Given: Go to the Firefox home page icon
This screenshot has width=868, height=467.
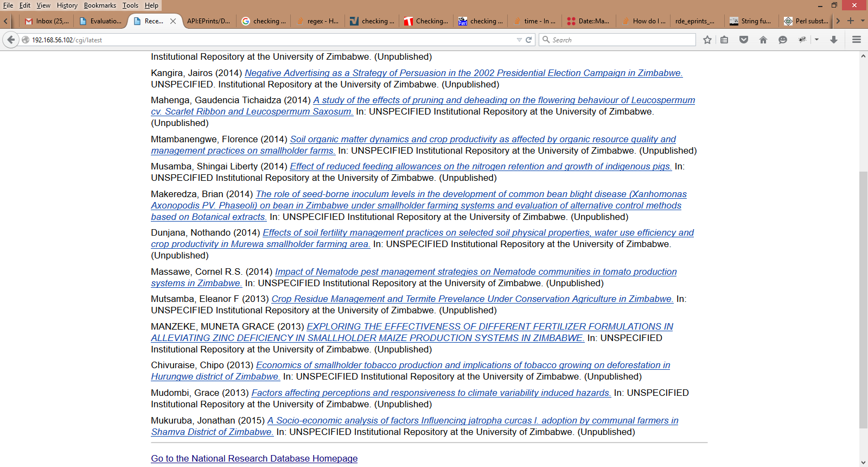Looking at the screenshot, I should coord(763,40).
